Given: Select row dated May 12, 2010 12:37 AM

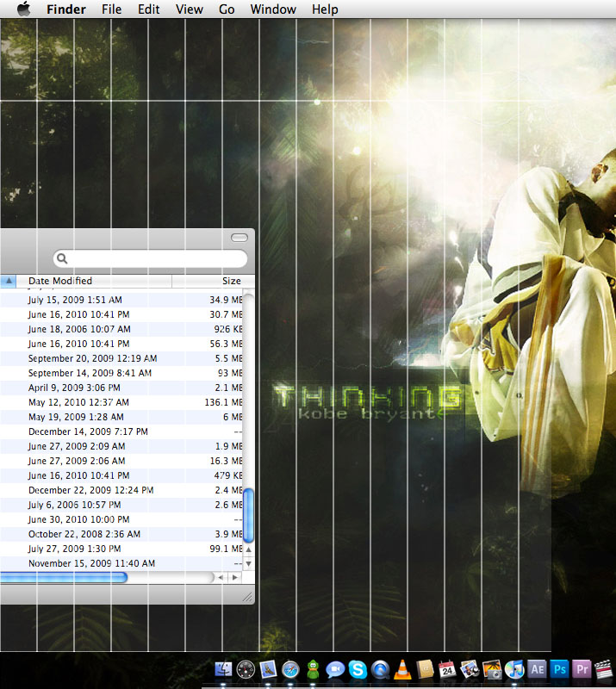Looking at the screenshot, I should click(121, 402).
